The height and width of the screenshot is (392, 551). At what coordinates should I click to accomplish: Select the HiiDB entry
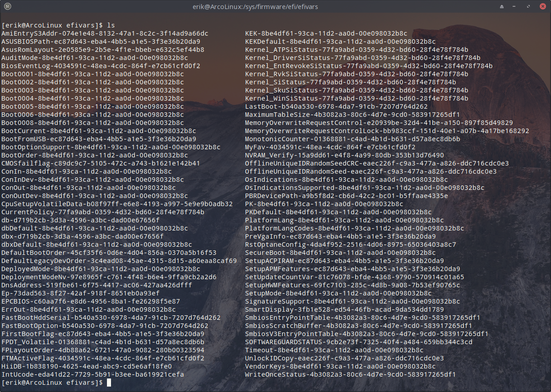pyautogui.click(x=87, y=366)
